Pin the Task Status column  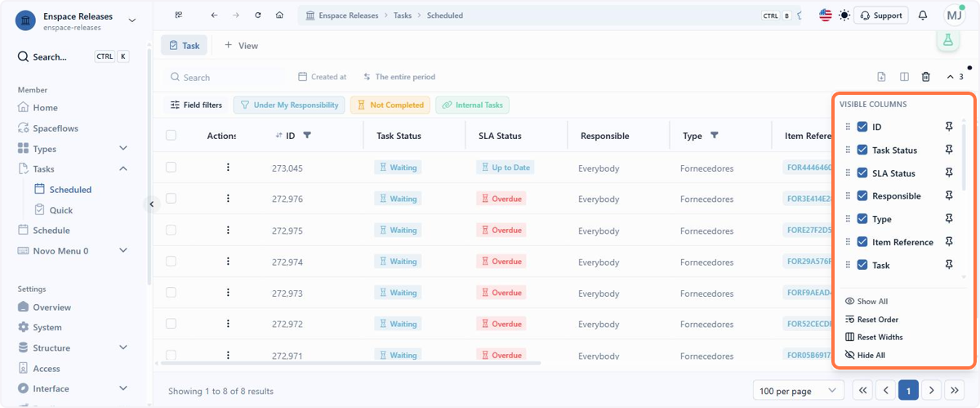(948, 150)
